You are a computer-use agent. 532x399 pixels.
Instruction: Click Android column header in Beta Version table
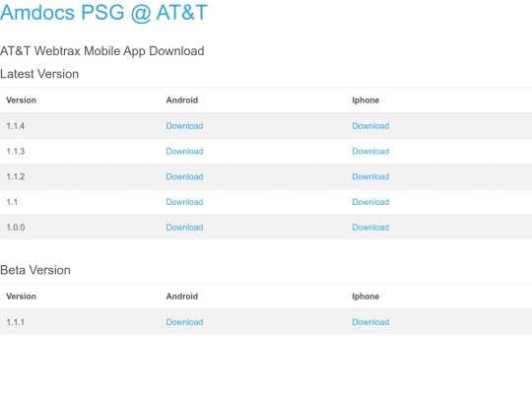(182, 297)
